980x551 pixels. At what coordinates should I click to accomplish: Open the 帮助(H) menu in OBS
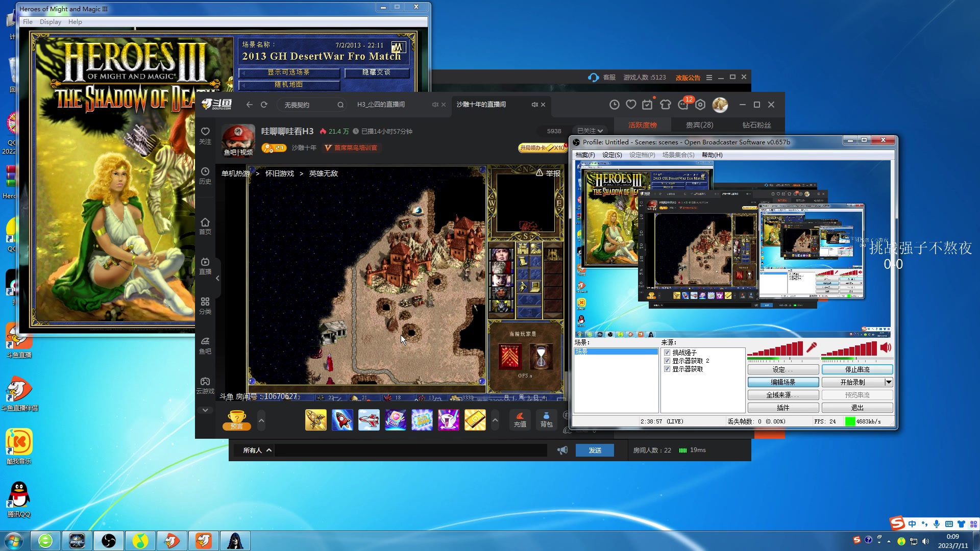click(712, 155)
